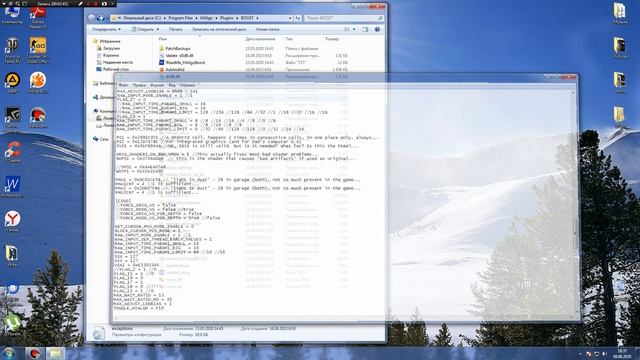
Task: Select the PatchBackups folder
Action: (x=178, y=49)
